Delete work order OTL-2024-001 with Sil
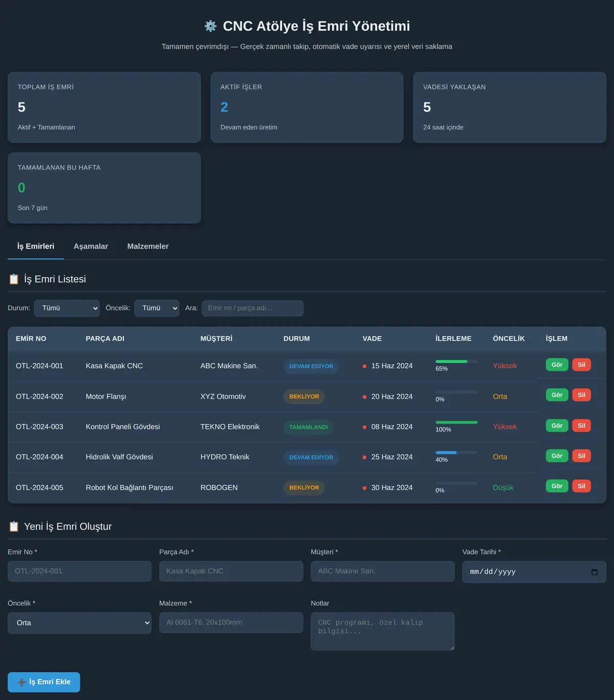 (581, 365)
